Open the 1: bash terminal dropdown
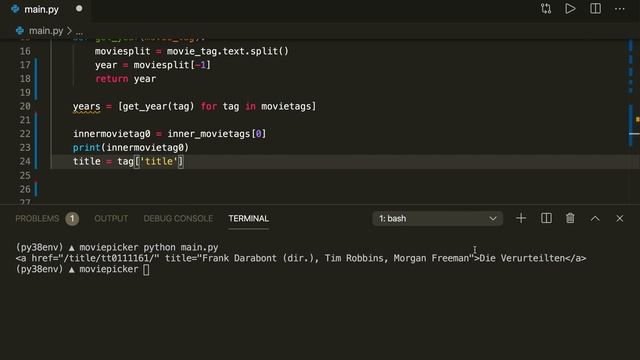 pos(438,218)
